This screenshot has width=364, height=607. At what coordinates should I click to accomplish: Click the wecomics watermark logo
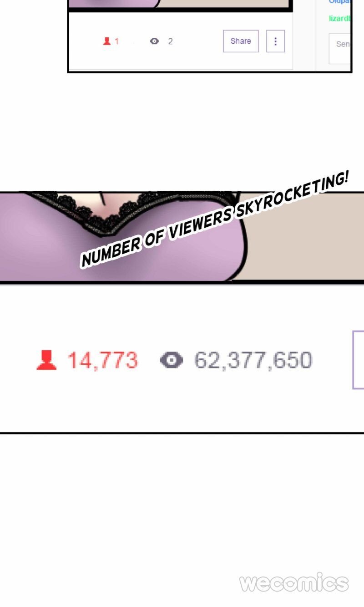click(x=294, y=583)
